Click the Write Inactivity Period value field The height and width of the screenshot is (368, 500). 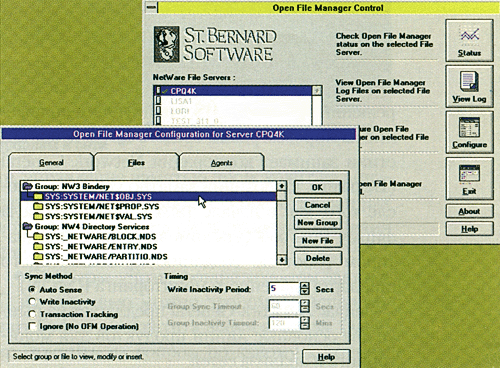(x=284, y=289)
